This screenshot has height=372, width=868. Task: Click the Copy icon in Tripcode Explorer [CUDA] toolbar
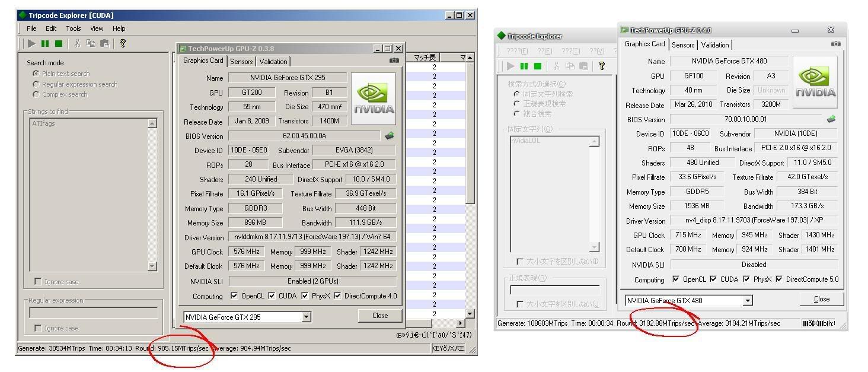[91, 43]
